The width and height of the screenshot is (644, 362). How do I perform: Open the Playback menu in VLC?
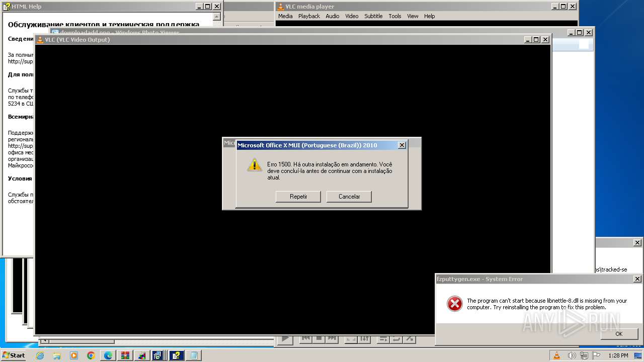(309, 16)
